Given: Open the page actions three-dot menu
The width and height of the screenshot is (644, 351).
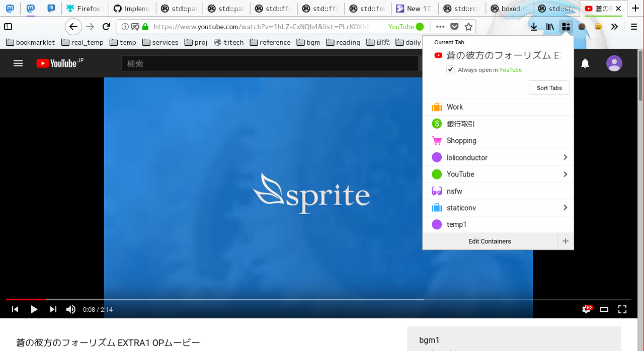Looking at the screenshot, I should (x=440, y=27).
